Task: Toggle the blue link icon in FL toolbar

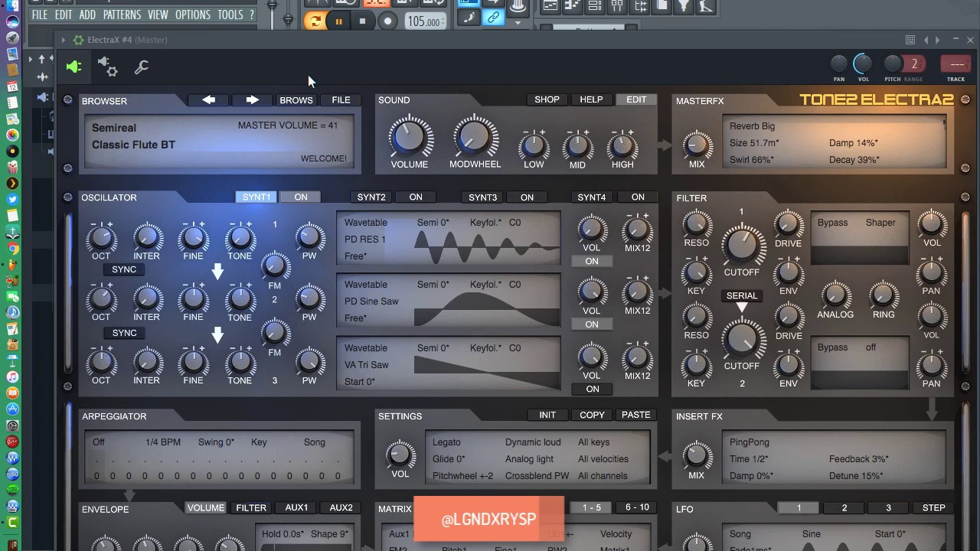Action: [x=494, y=18]
